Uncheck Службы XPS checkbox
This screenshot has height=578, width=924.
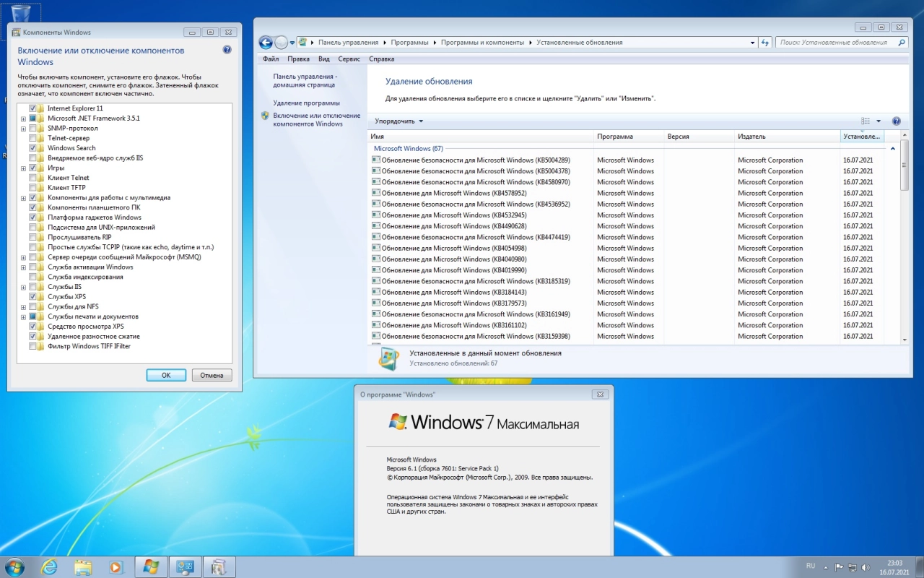tap(32, 297)
